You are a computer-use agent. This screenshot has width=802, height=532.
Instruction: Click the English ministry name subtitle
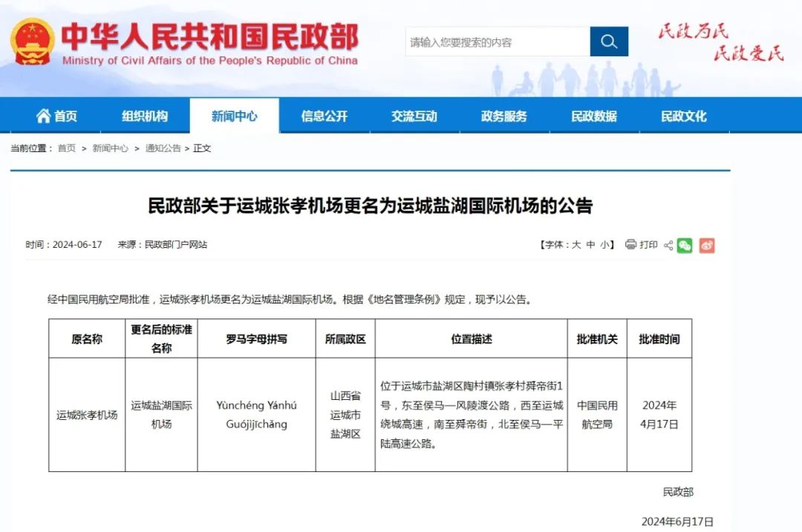[209, 60]
